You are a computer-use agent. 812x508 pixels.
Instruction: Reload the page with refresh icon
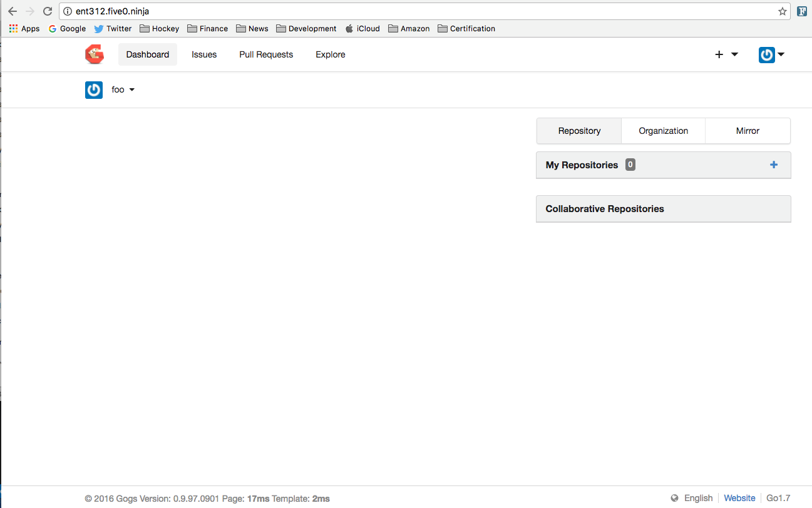tap(48, 11)
